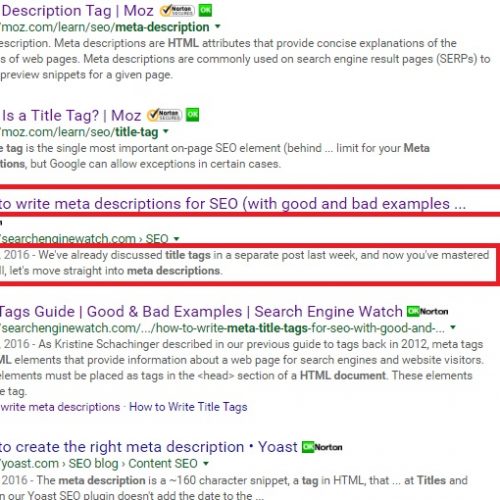Viewport: 500px width, 500px height.
Task: Open the Is a Title Tag? | Moz result
Action: [x=71, y=116]
